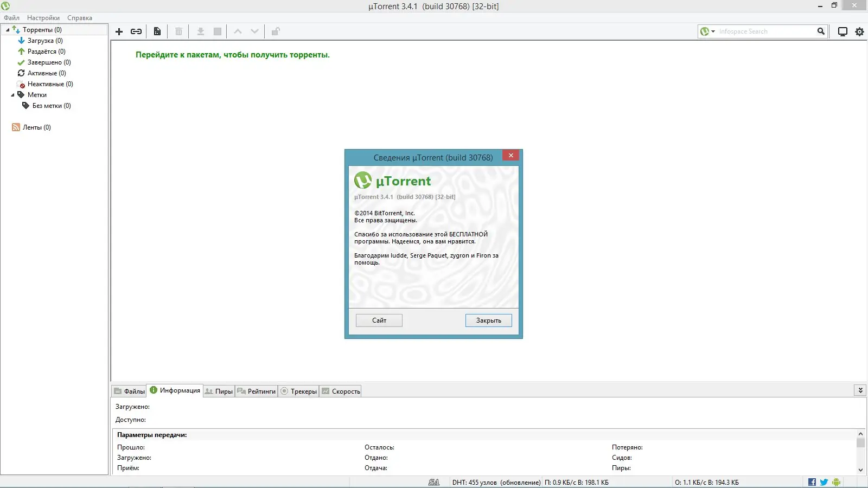868x488 pixels.
Task: Click the magnifier search icon
Action: tap(821, 31)
